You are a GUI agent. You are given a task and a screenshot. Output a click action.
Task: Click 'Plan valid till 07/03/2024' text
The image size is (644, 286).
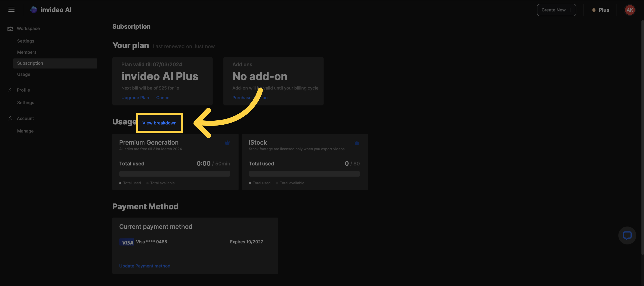(x=151, y=64)
